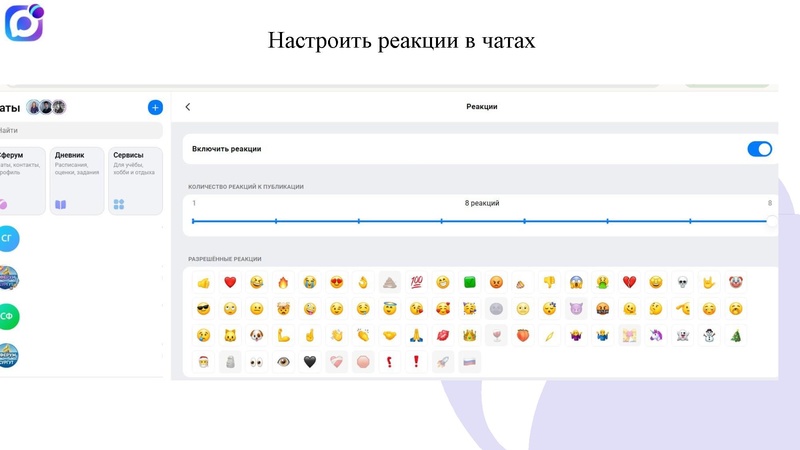Viewport: 800px width, 450px height.
Task: Toggle the skull reaction
Action: coord(683,282)
